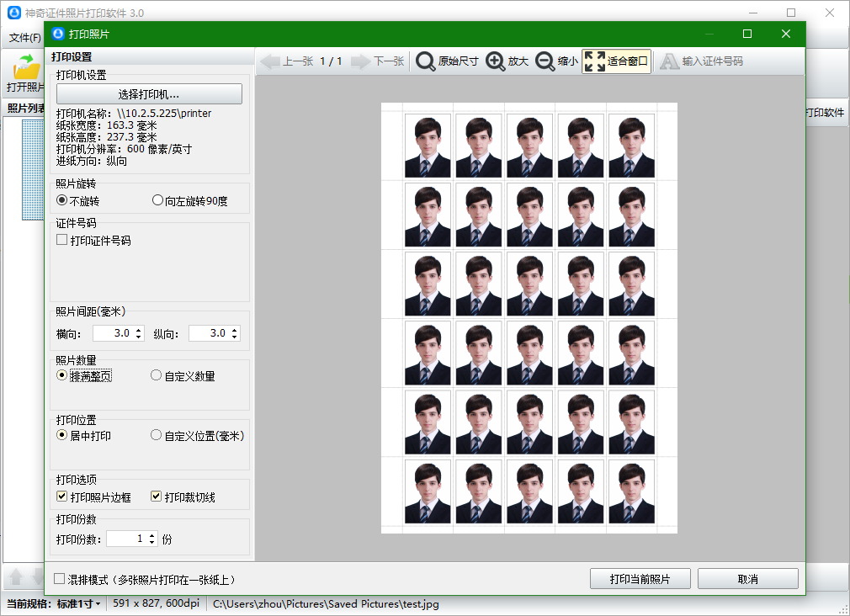Choose the 自定义数量 radio option
This screenshot has height=616, width=850.
point(156,376)
